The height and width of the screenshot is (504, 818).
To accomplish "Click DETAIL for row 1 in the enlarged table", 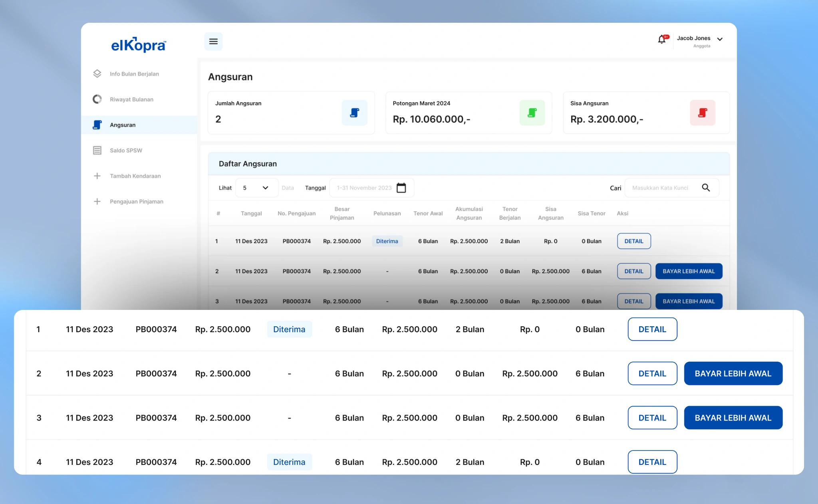I will click(652, 329).
